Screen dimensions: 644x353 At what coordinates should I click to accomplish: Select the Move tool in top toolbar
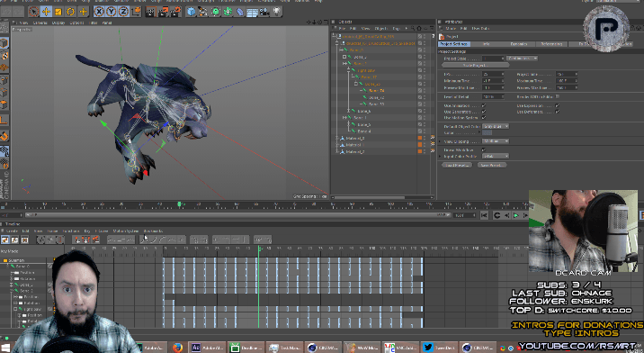click(x=46, y=12)
